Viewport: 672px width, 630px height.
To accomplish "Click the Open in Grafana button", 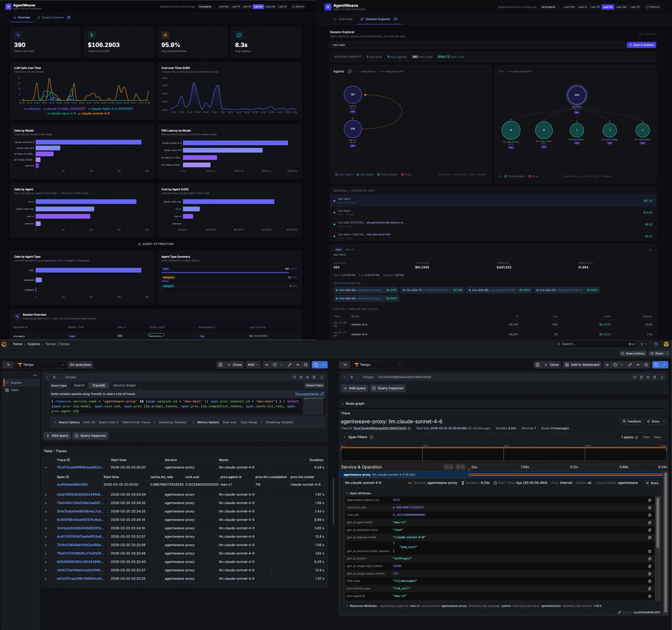I will [641, 45].
